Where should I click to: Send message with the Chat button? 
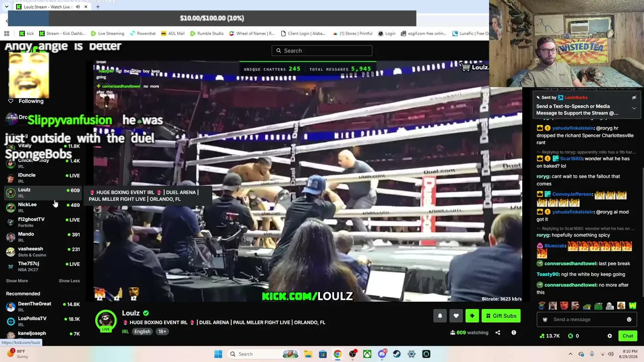pyautogui.click(x=628, y=336)
